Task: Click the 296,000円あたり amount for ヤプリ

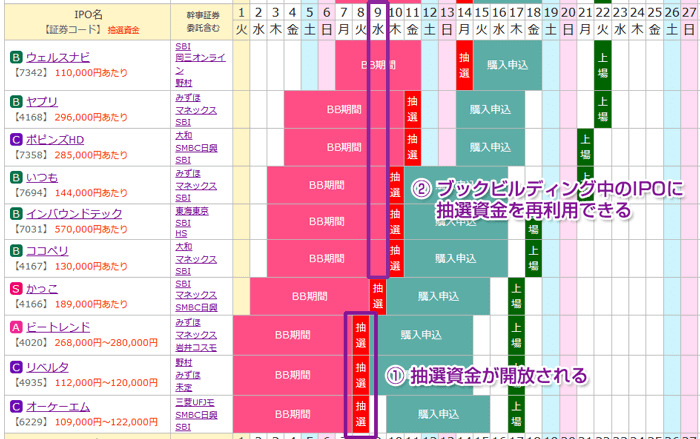Action: pos(91,117)
